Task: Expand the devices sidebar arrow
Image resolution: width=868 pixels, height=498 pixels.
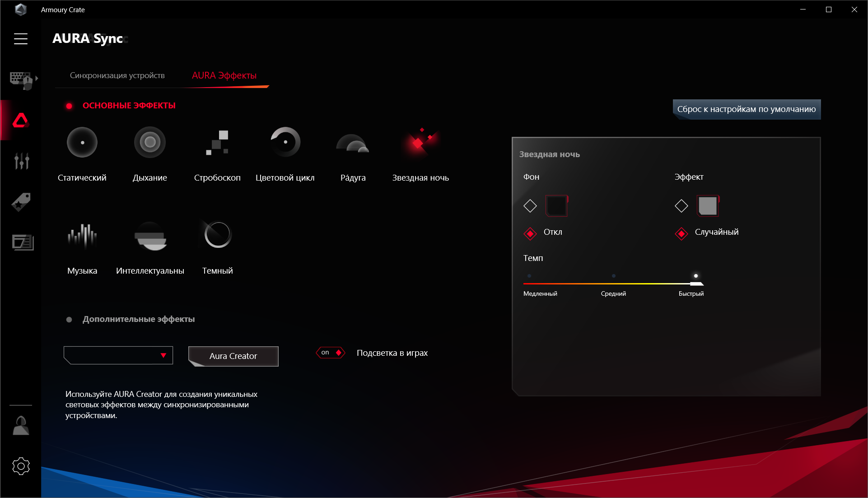Action: click(x=37, y=79)
